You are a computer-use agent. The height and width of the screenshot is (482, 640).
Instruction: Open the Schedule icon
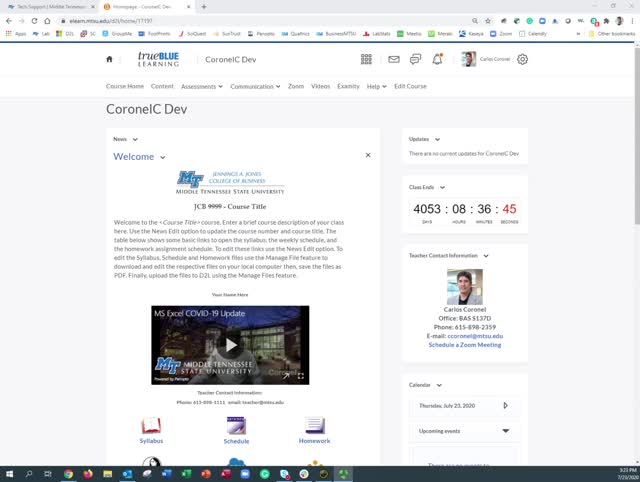point(236,426)
